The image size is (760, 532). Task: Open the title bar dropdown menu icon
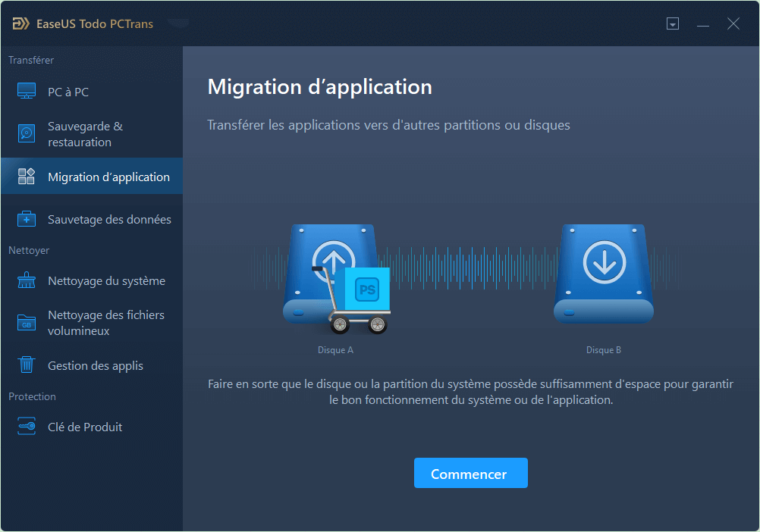[x=672, y=23]
